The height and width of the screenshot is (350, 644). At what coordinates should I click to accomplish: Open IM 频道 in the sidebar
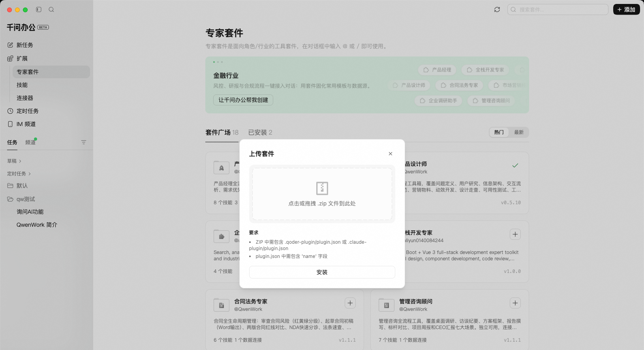click(47, 124)
